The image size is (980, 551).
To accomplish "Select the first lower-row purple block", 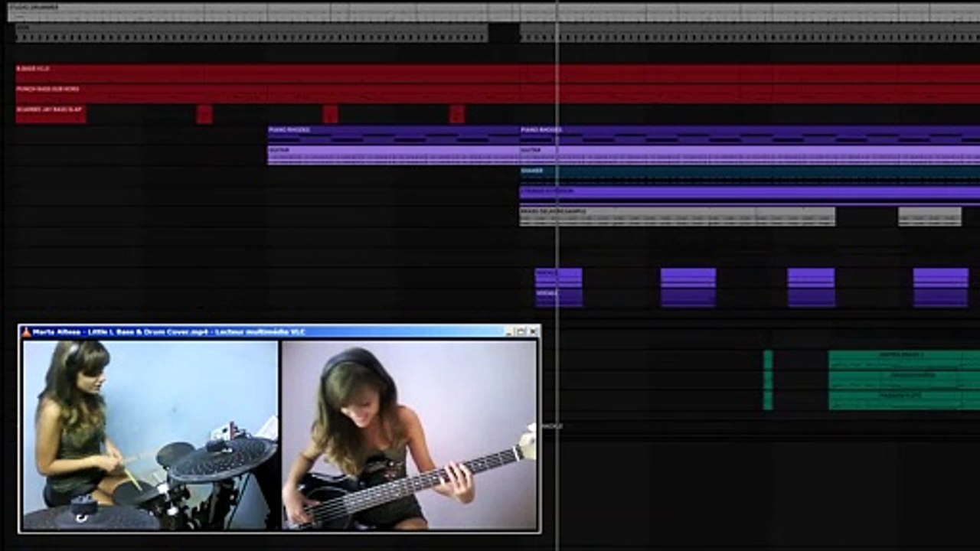I will tap(559, 297).
